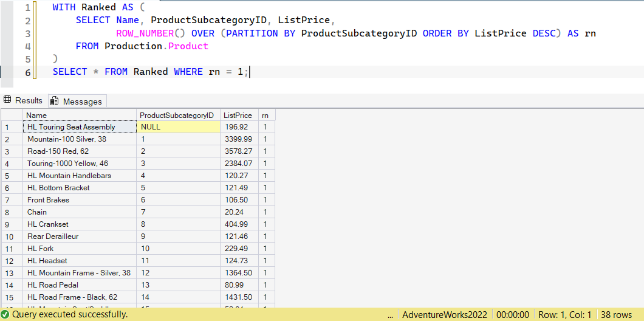This screenshot has width=644, height=321.
Task: Click the Query executed successfully message
Action: coord(70,314)
